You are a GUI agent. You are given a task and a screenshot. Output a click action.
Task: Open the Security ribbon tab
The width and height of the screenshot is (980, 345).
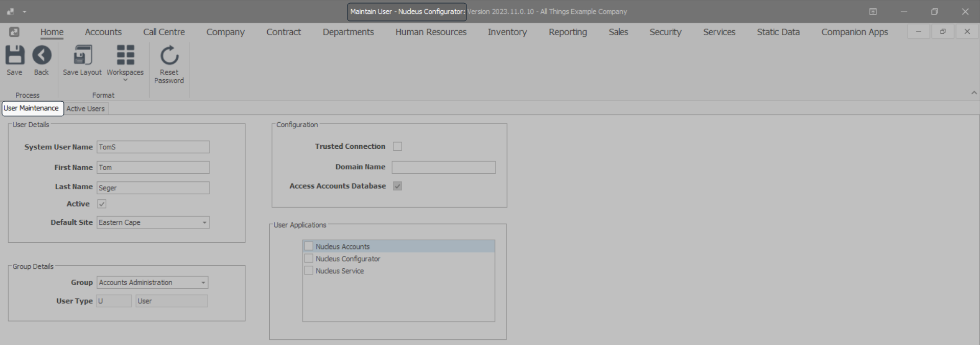pos(665,32)
